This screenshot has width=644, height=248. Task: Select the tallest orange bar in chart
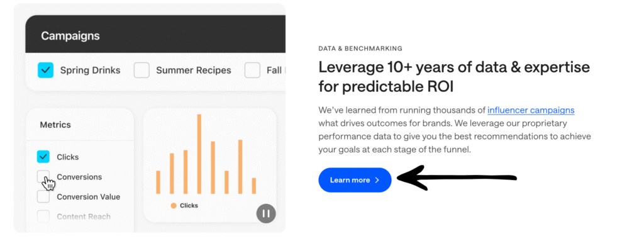tap(199, 154)
